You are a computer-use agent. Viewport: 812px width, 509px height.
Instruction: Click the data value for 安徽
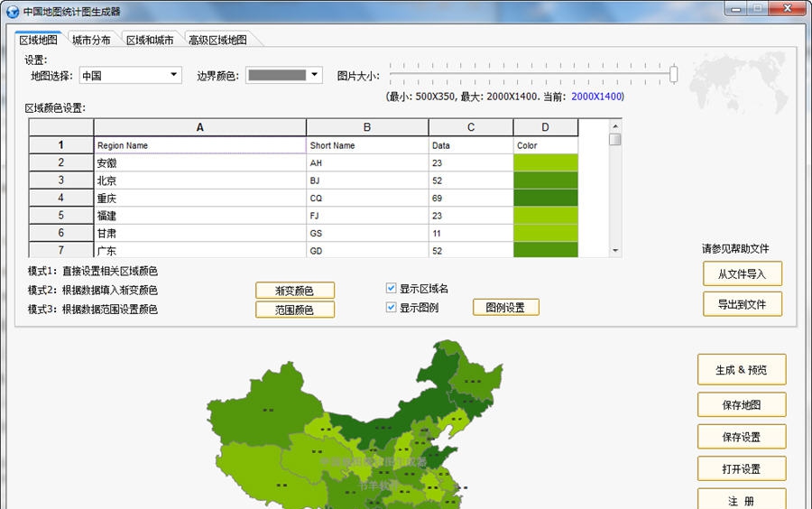[x=471, y=162]
